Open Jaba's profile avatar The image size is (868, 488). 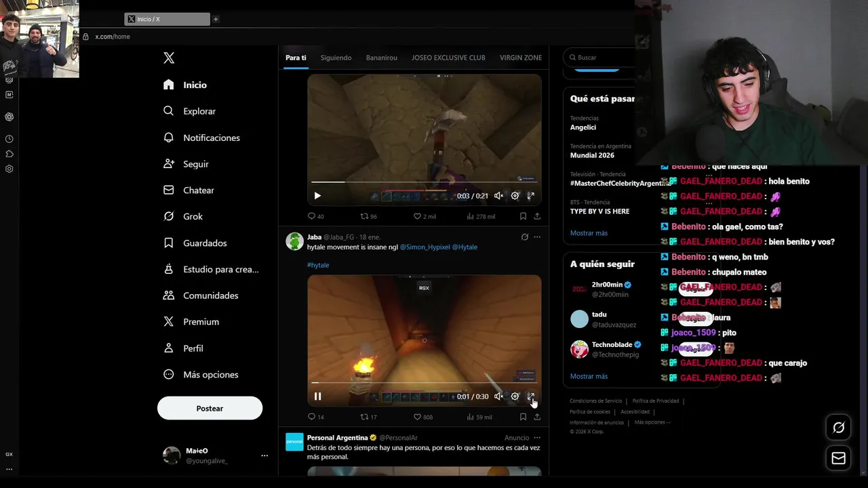coord(294,241)
